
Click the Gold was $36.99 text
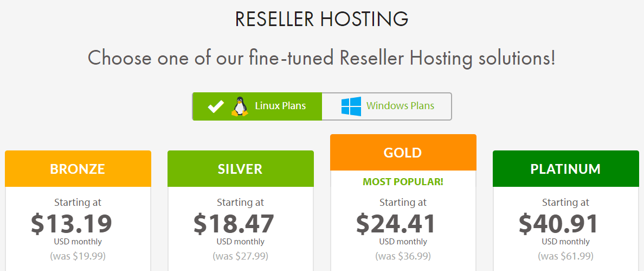tap(403, 256)
